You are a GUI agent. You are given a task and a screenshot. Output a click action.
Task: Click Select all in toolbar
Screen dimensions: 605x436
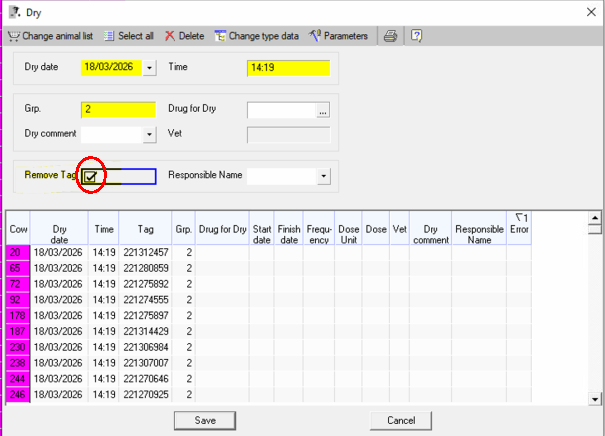(129, 36)
